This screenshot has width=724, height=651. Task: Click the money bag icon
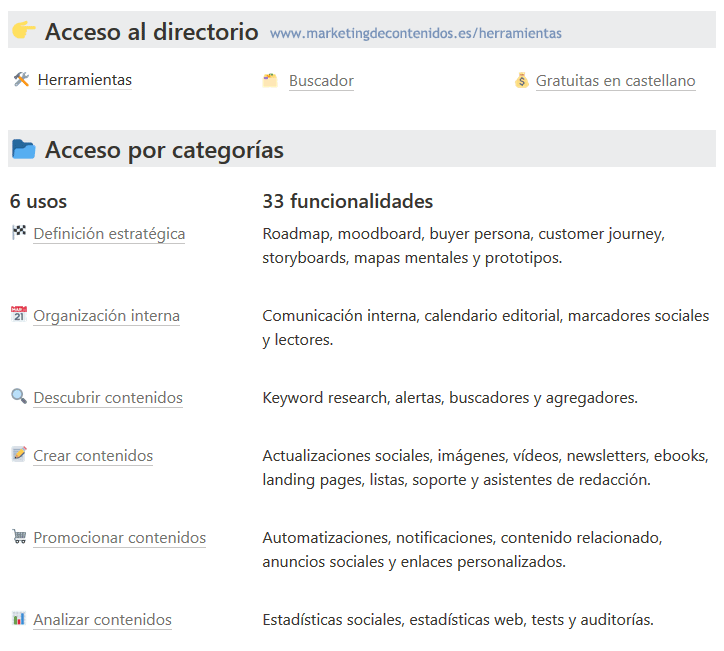[522, 80]
